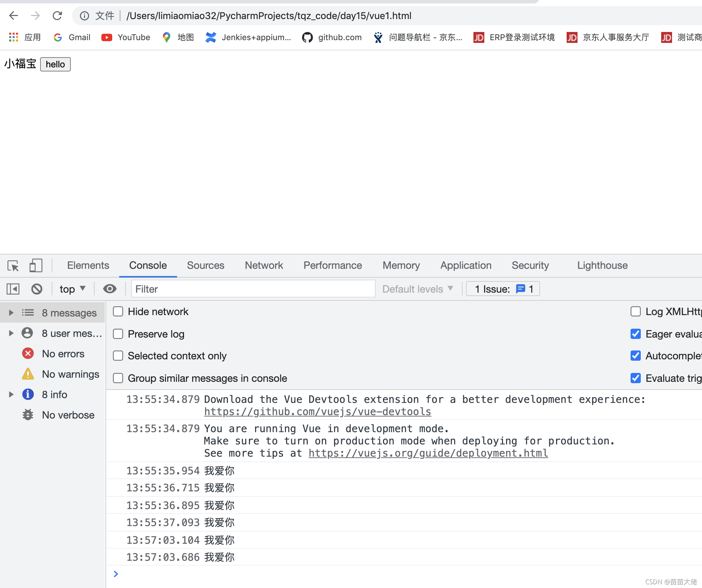Select the 13:55:35.954 我爱你 log entry
Screen dimensions: 702x588
pyautogui.click(x=404, y=471)
